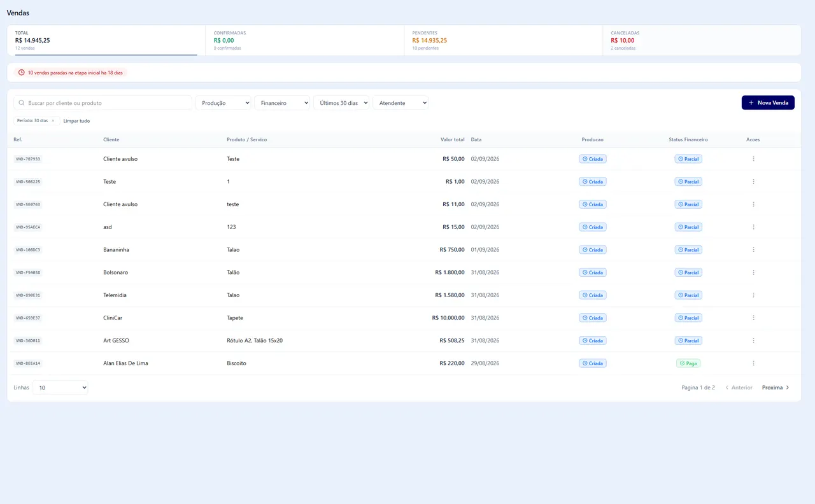Open actions menu for the CliniCar sale

[753, 318]
